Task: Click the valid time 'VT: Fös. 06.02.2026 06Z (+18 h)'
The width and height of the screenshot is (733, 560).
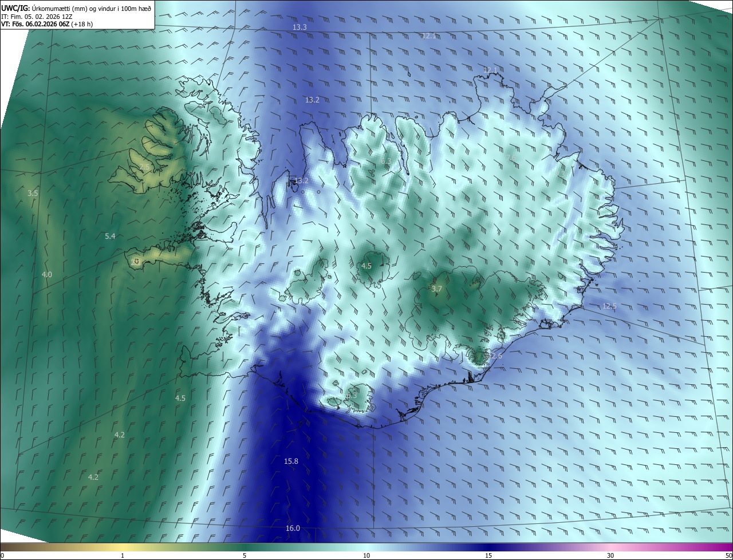Action: click(47, 25)
